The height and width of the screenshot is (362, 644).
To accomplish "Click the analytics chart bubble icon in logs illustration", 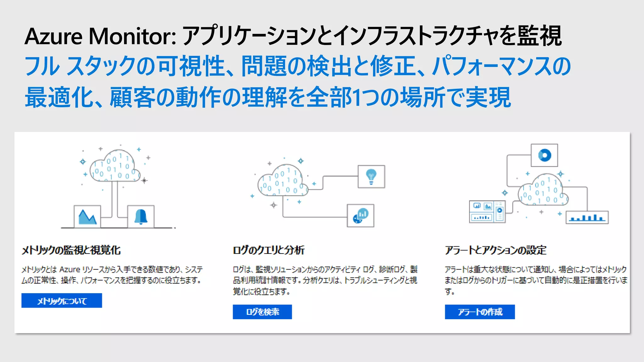I will point(361,216).
